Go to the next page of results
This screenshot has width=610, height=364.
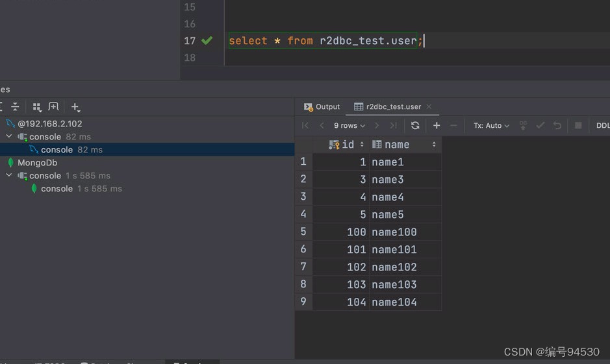(377, 125)
